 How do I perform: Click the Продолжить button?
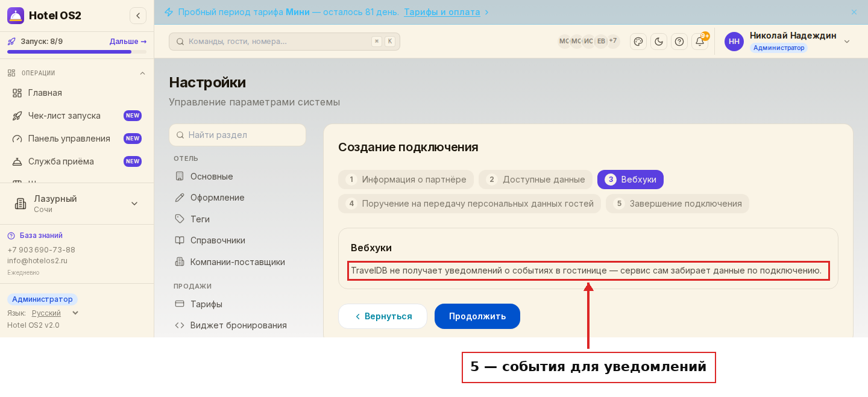pyautogui.click(x=477, y=316)
